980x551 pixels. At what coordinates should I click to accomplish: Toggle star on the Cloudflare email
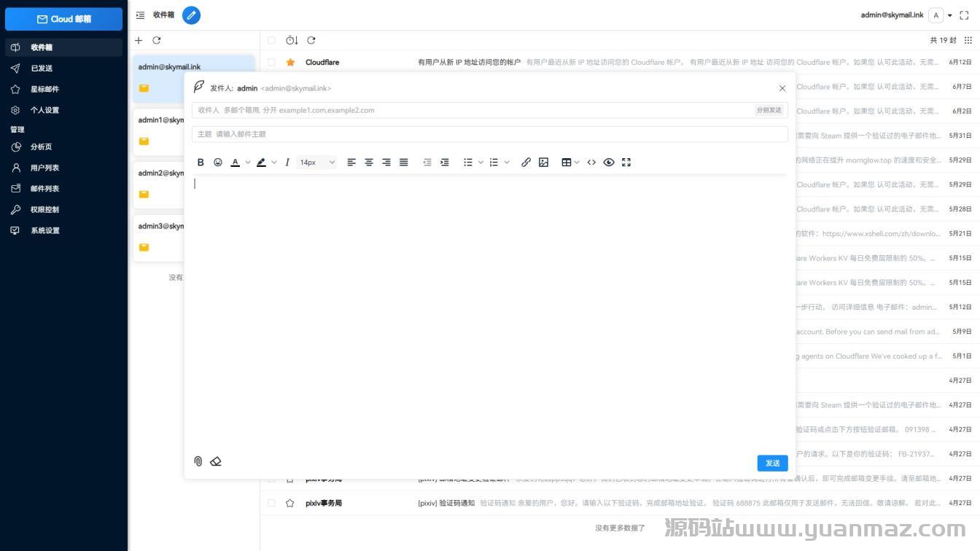(290, 63)
